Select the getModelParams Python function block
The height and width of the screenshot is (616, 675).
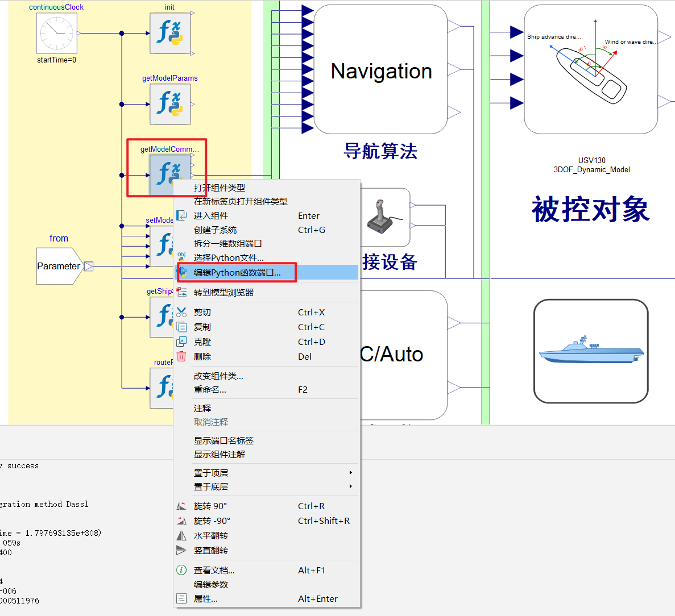coord(170,104)
